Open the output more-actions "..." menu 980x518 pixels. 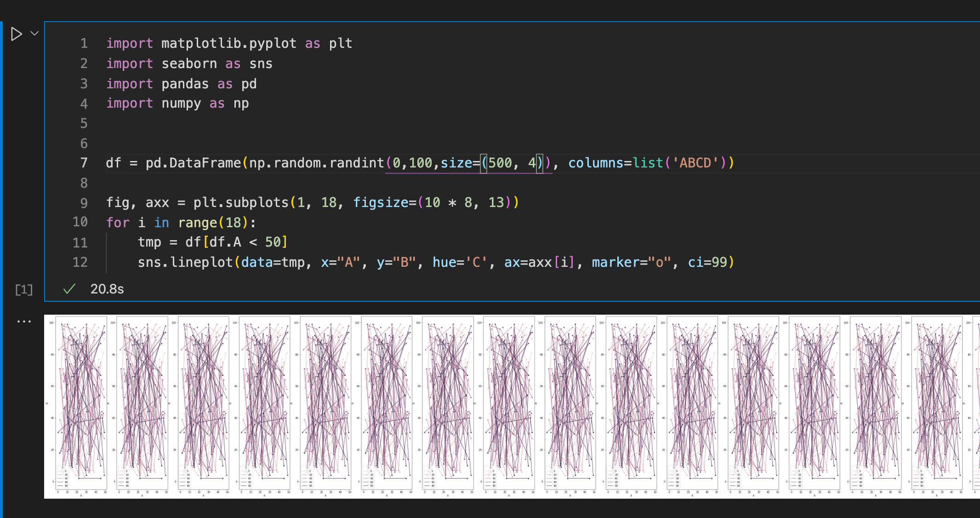(23, 321)
